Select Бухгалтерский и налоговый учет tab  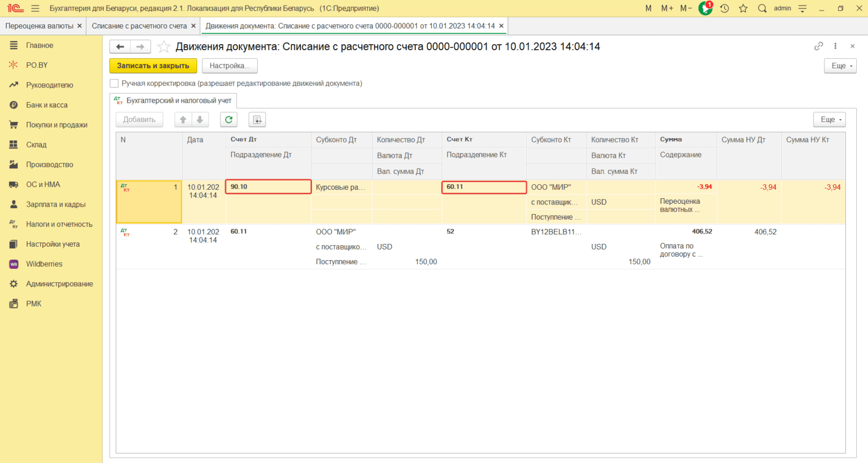[x=173, y=101]
